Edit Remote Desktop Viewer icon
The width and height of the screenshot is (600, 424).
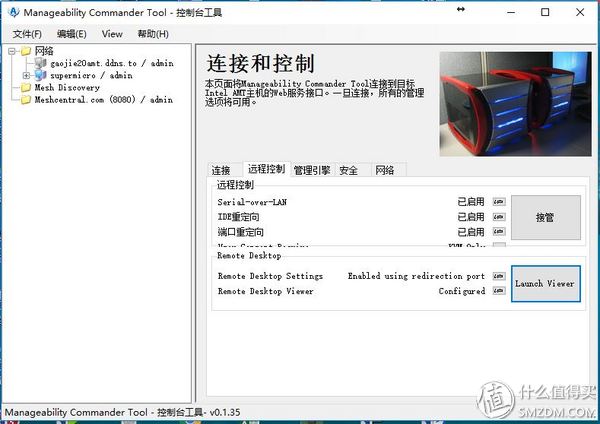click(x=499, y=291)
